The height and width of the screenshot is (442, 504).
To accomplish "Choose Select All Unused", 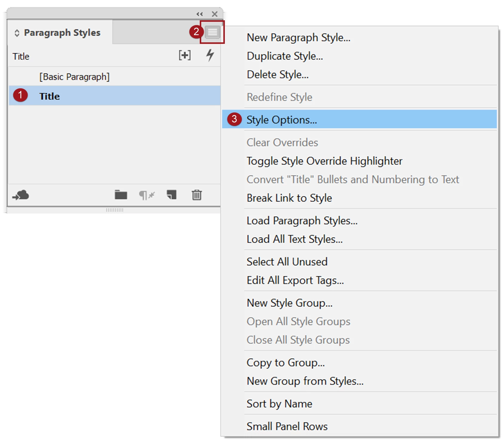I will [x=359, y=262].
